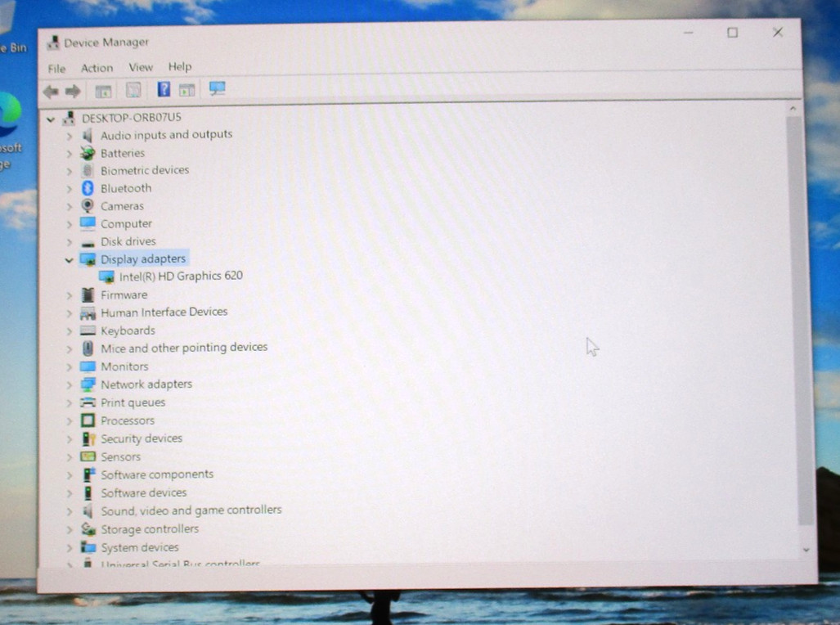
Task: Click the blue Help question-mark icon
Action: point(164,89)
